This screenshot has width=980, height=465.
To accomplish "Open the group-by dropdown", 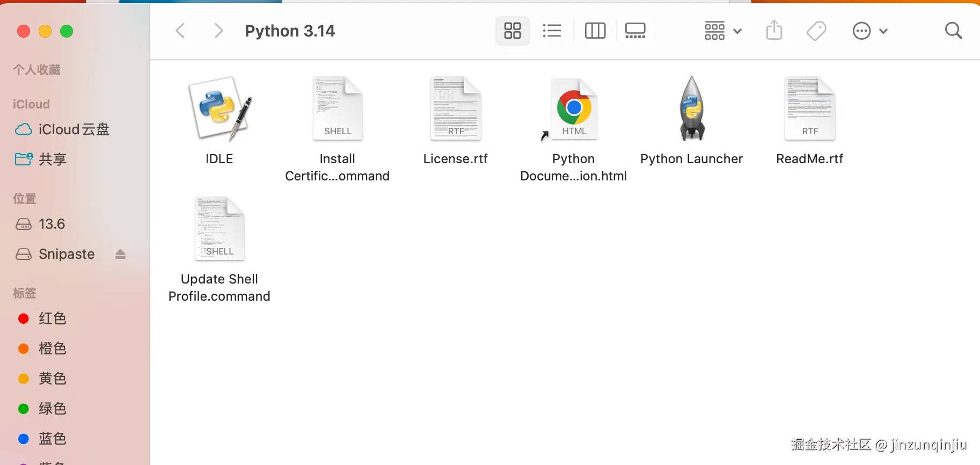I will point(722,31).
